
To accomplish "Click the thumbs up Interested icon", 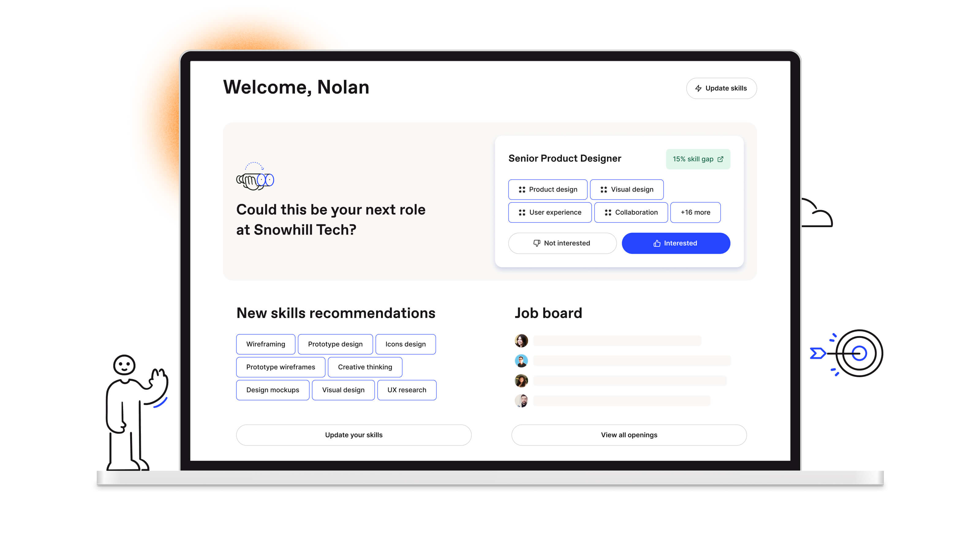I will [657, 243].
